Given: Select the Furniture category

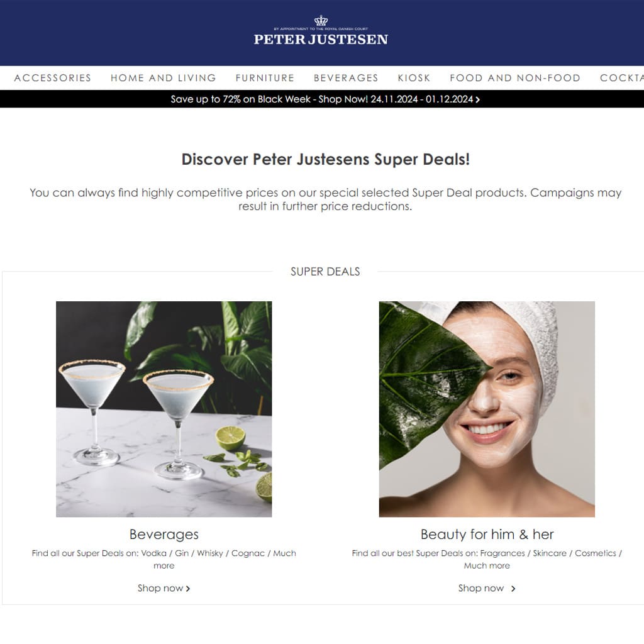Looking at the screenshot, I should point(265,78).
